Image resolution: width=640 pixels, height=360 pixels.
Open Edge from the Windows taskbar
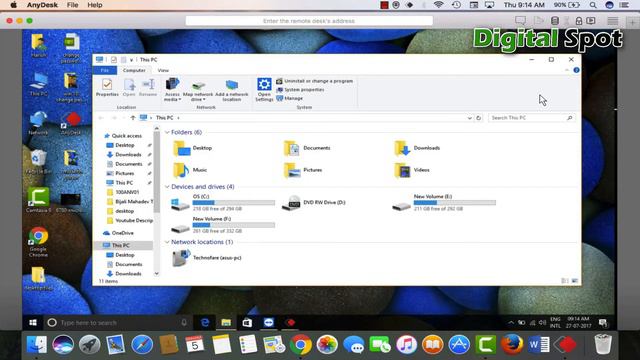[205, 322]
